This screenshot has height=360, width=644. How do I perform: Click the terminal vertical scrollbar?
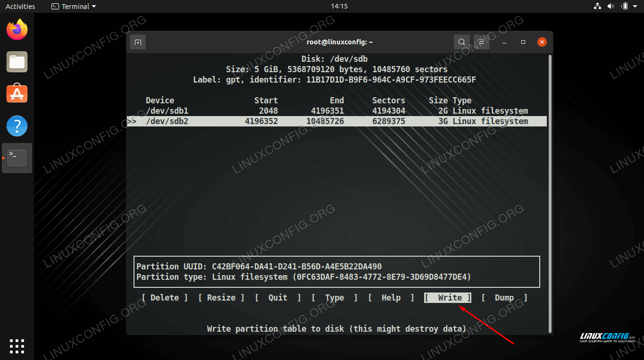pos(550,189)
